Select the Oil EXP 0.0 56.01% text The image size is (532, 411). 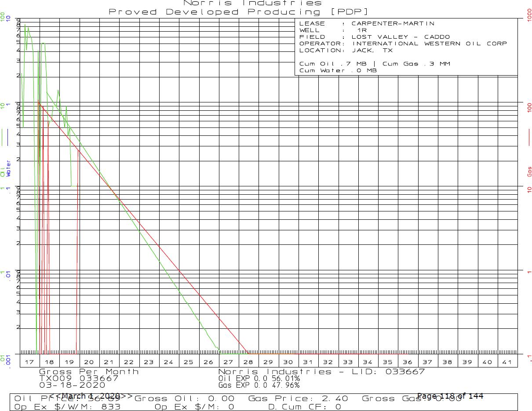[x=259, y=378]
